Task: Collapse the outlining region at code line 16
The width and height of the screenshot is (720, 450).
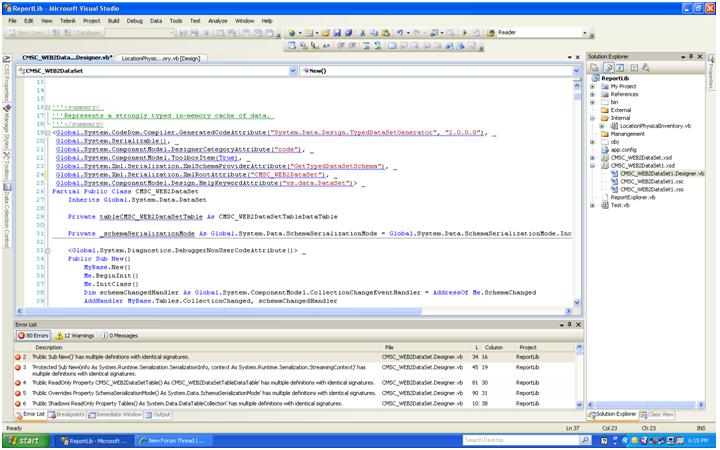Action: [x=47, y=107]
